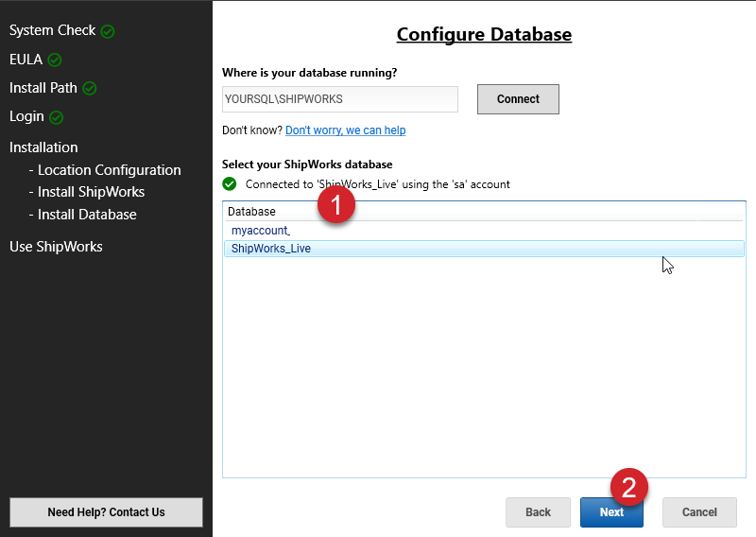756x537 pixels.
Task: Click the Next button
Action: pyautogui.click(x=611, y=511)
